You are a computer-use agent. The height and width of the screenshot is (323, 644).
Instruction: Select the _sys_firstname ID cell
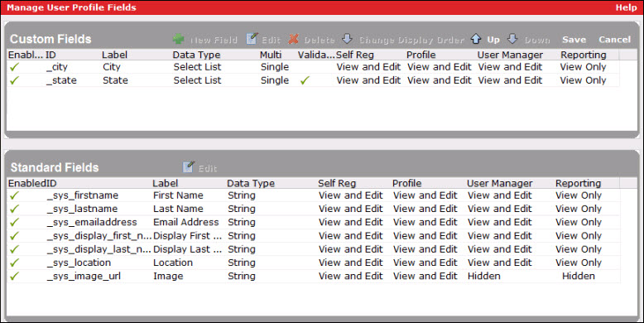[x=83, y=195]
